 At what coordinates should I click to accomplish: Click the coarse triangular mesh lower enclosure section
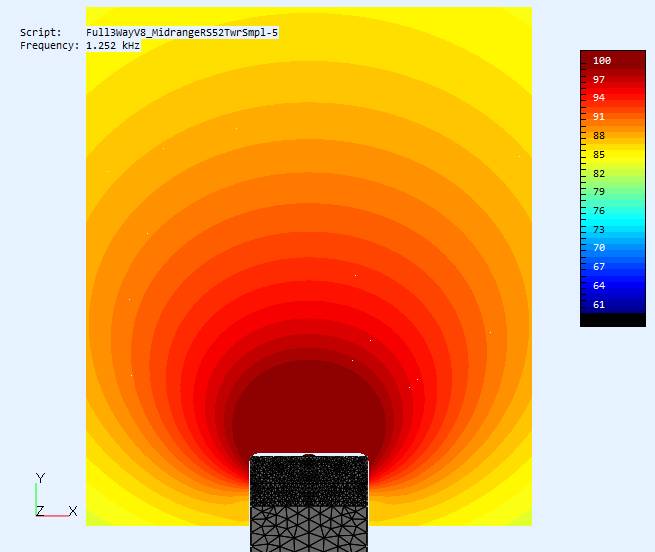pyautogui.click(x=309, y=529)
